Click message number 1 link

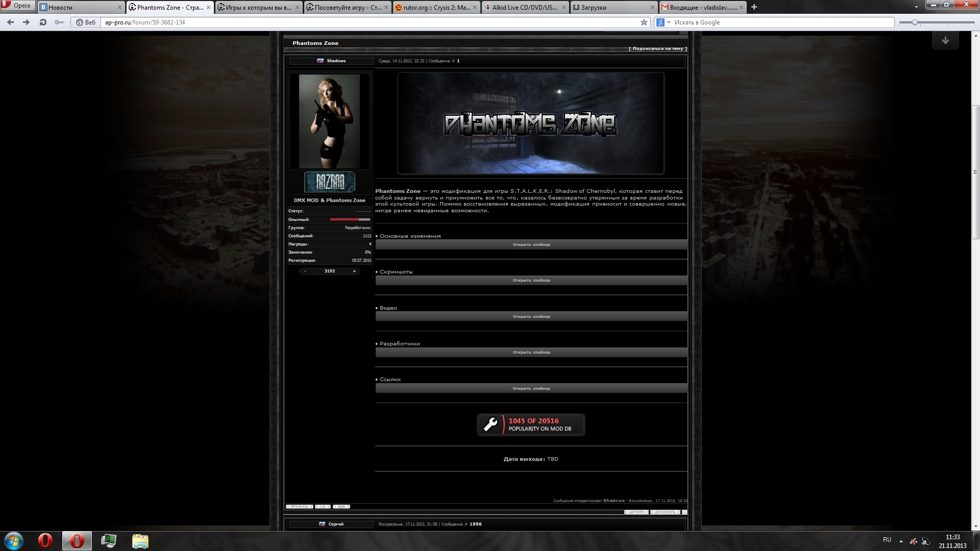(458, 61)
